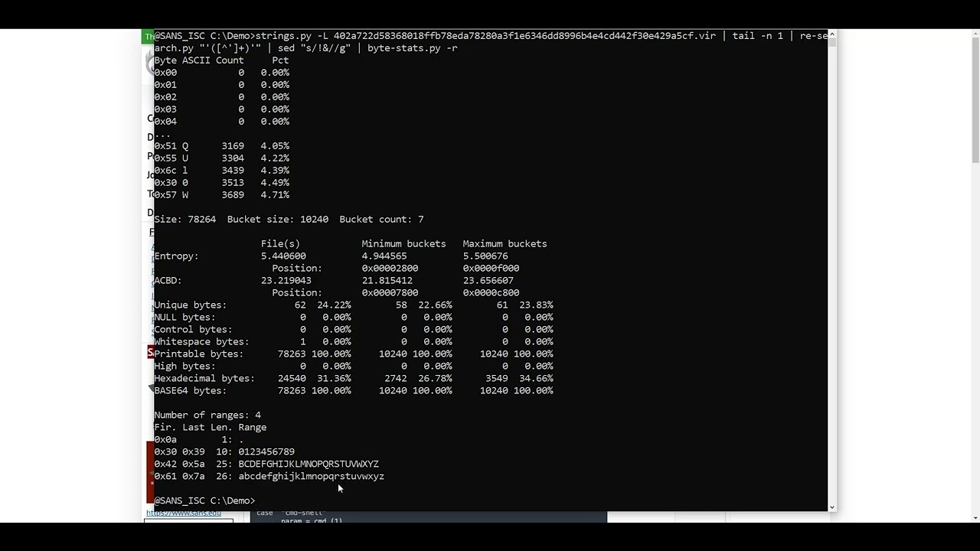The height and width of the screenshot is (551, 980).
Task: Click the 'Maximum buckets' column header
Action: 505,243
